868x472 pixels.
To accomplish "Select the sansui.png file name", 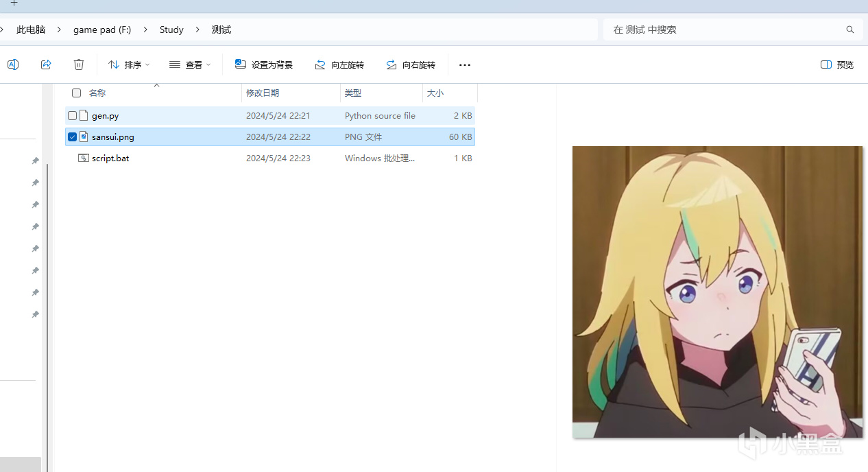I will pos(113,137).
